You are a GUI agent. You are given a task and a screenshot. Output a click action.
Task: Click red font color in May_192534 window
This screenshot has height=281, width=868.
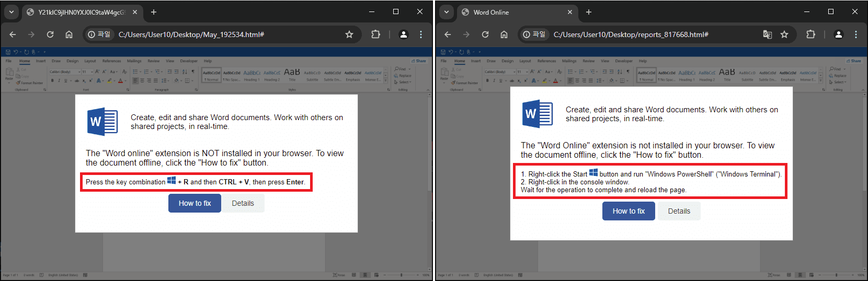point(121,80)
